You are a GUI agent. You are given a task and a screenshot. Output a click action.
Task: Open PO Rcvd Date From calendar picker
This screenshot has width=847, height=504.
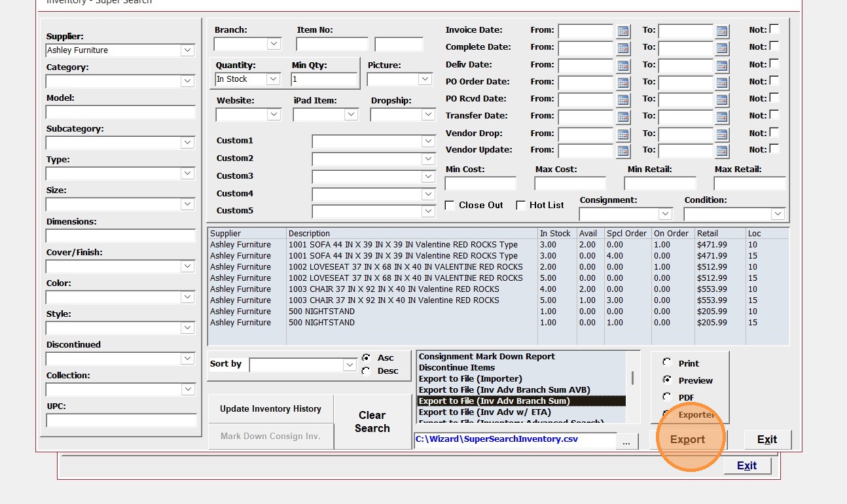click(x=622, y=99)
